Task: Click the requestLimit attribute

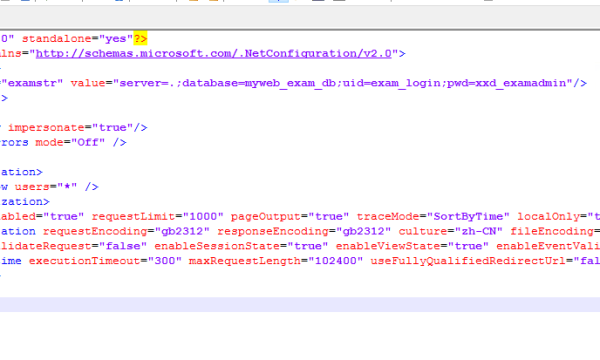Action: (x=133, y=217)
